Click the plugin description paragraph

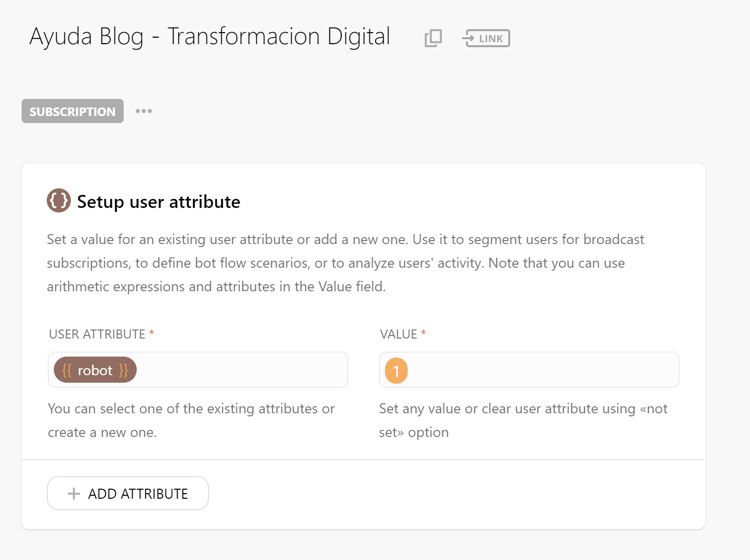pos(345,263)
